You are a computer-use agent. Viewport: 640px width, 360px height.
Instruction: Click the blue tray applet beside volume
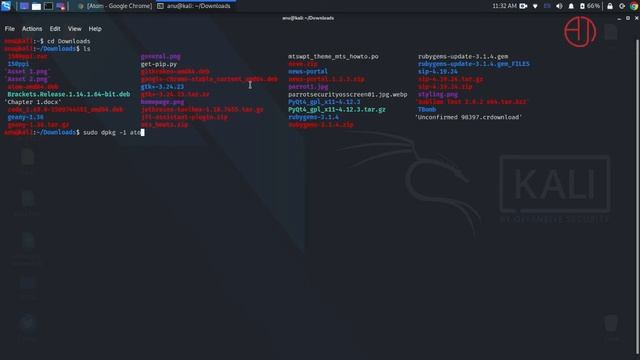(547, 6)
